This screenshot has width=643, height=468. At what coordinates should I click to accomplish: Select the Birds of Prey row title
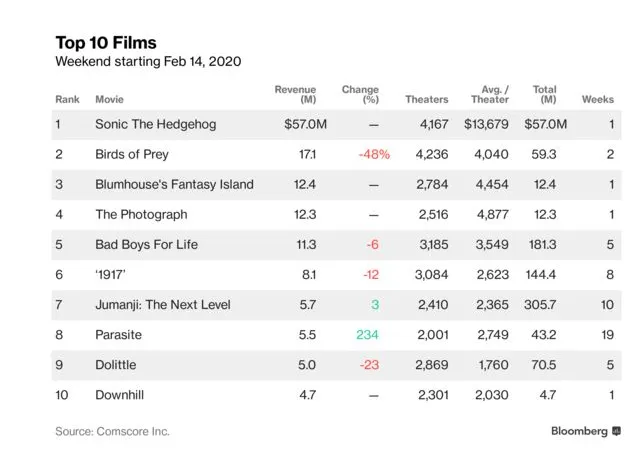tap(131, 155)
